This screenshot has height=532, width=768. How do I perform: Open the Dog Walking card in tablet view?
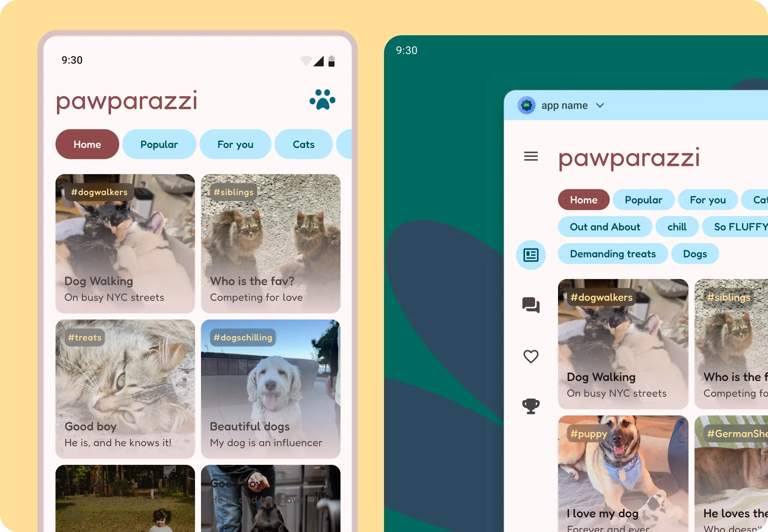623,344
